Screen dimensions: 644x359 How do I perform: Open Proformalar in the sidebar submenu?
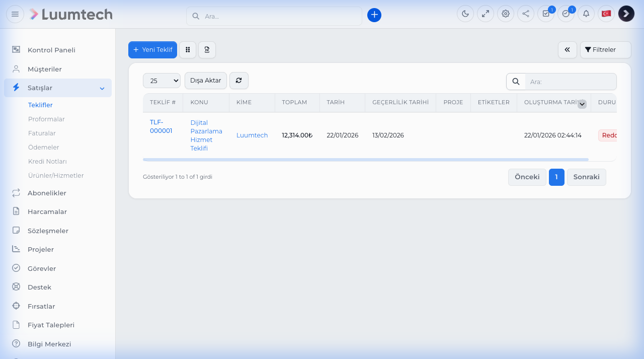pos(46,119)
